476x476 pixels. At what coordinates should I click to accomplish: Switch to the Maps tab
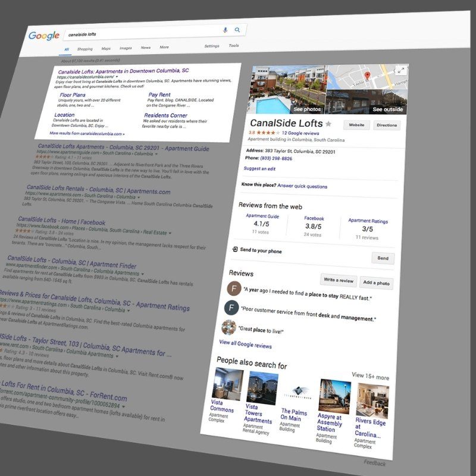point(106,49)
